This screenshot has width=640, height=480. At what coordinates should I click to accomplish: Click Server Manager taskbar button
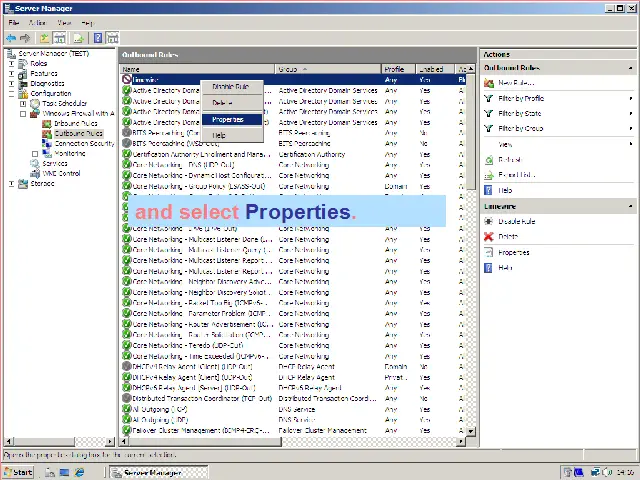(159, 472)
